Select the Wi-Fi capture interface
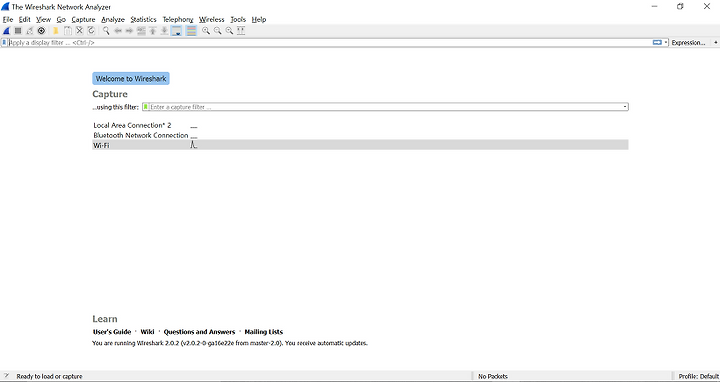The width and height of the screenshot is (720, 382). [x=360, y=145]
